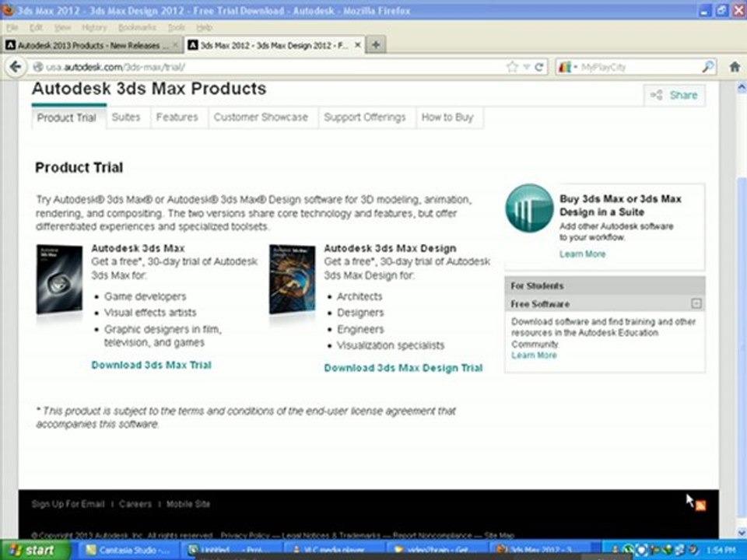Click the scrollbar up arrow

point(742,87)
